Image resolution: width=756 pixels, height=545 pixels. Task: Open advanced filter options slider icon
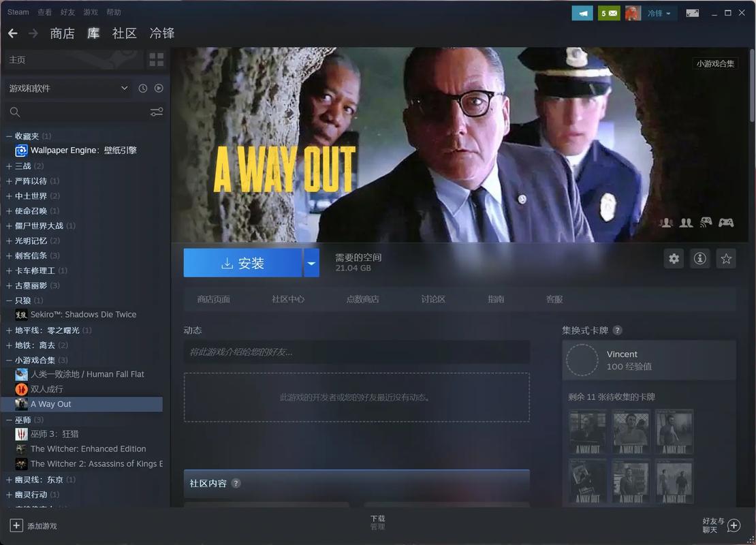[157, 112]
